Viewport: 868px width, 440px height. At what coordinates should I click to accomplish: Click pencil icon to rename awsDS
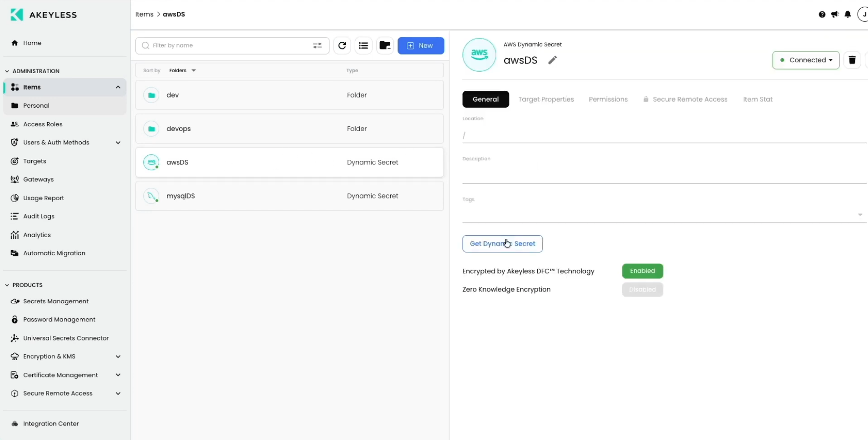click(552, 60)
